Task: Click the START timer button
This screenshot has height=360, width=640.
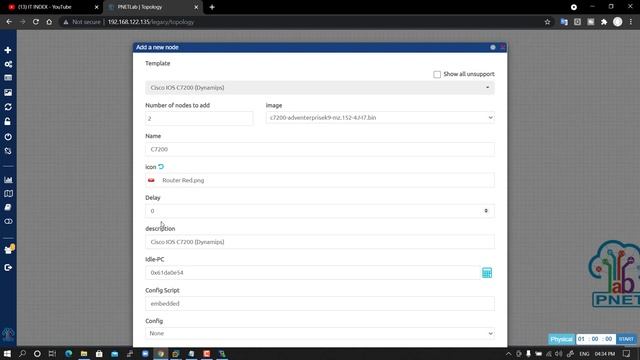Action: click(x=626, y=339)
